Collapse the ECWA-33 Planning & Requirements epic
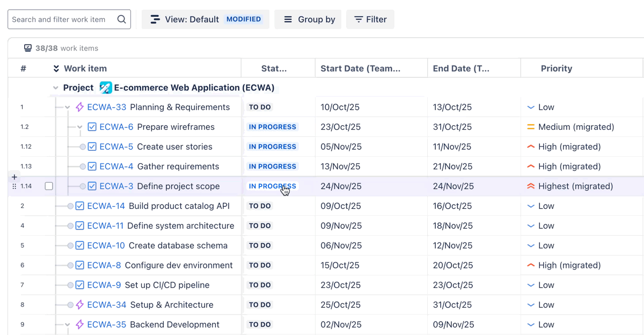This screenshot has height=335, width=644. [x=68, y=107]
